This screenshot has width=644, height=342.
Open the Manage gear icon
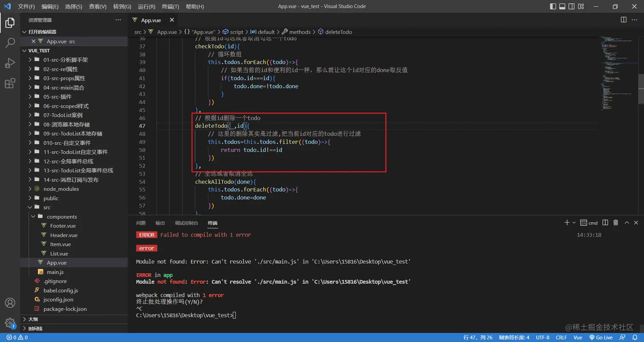10,323
